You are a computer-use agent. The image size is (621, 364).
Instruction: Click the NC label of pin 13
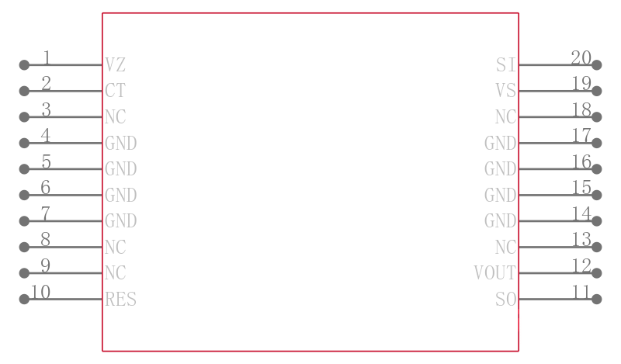coord(506,247)
